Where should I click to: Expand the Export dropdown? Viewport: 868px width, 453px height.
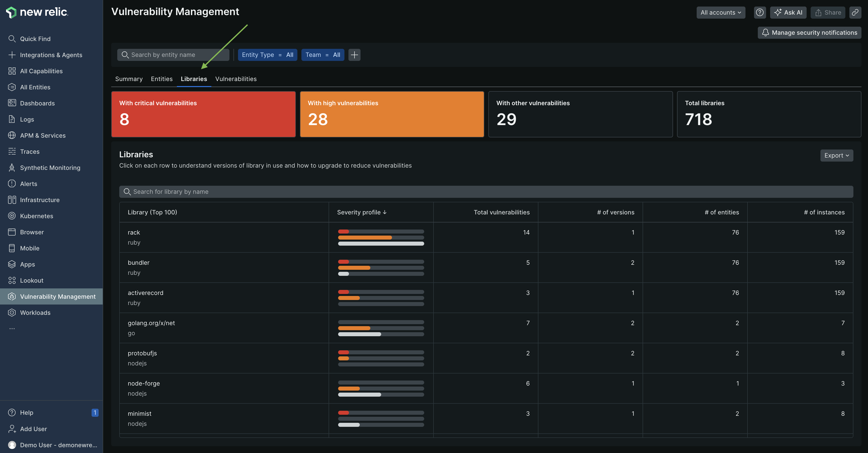coord(836,155)
